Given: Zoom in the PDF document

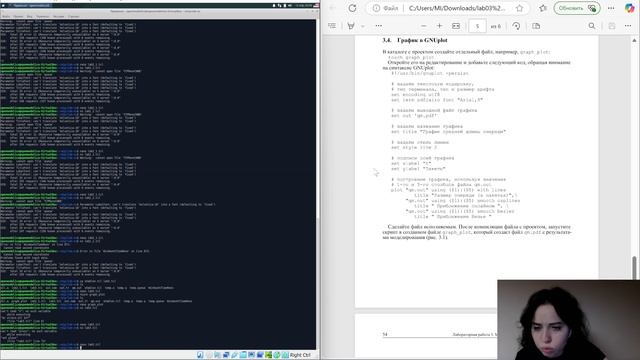Looking at the screenshot, I should pyautogui.click(x=440, y=26).
